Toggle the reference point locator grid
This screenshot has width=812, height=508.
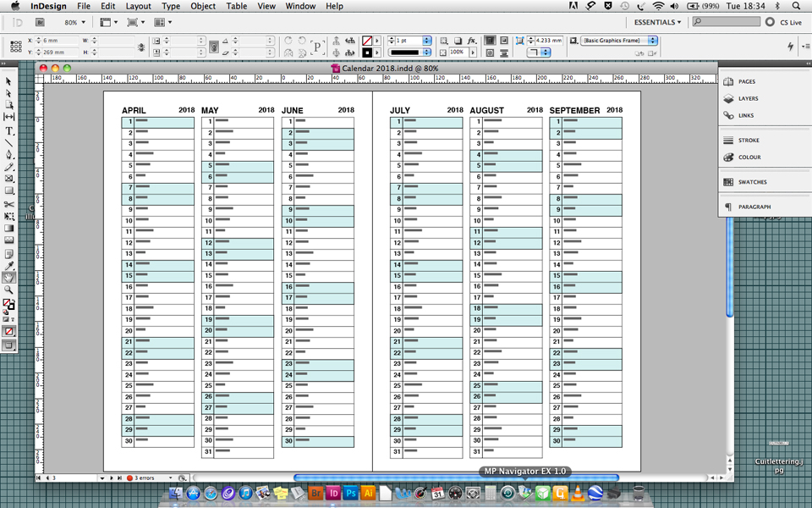point(16,47)
